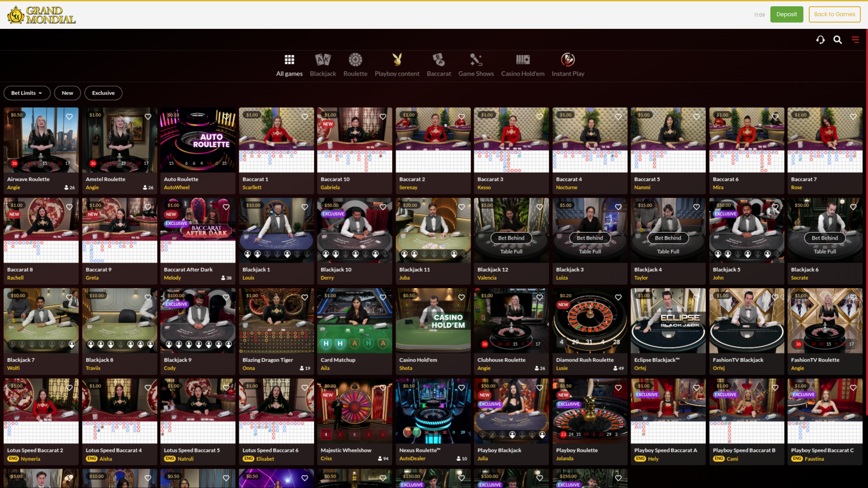Click the search icon
The width and height of the screenshot is (868, 488).
pos(838,39)
